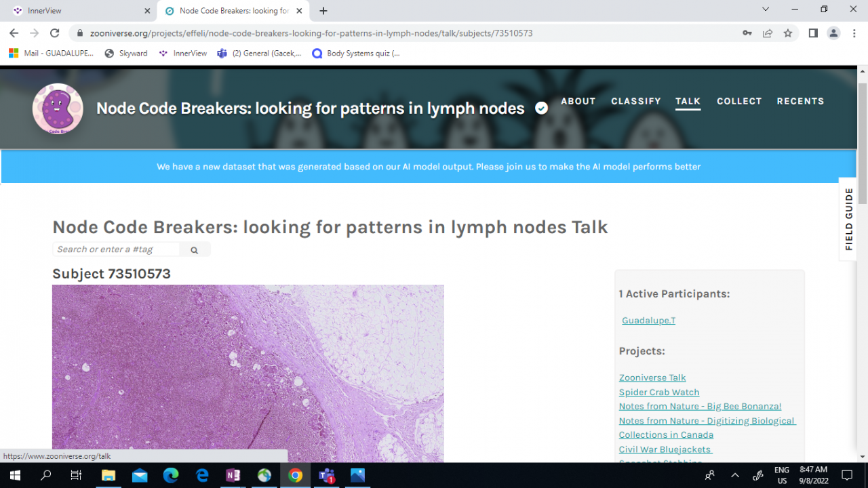Click the share page icon
The width and height of the screenshot is (868, 488).
click(768, 33)
